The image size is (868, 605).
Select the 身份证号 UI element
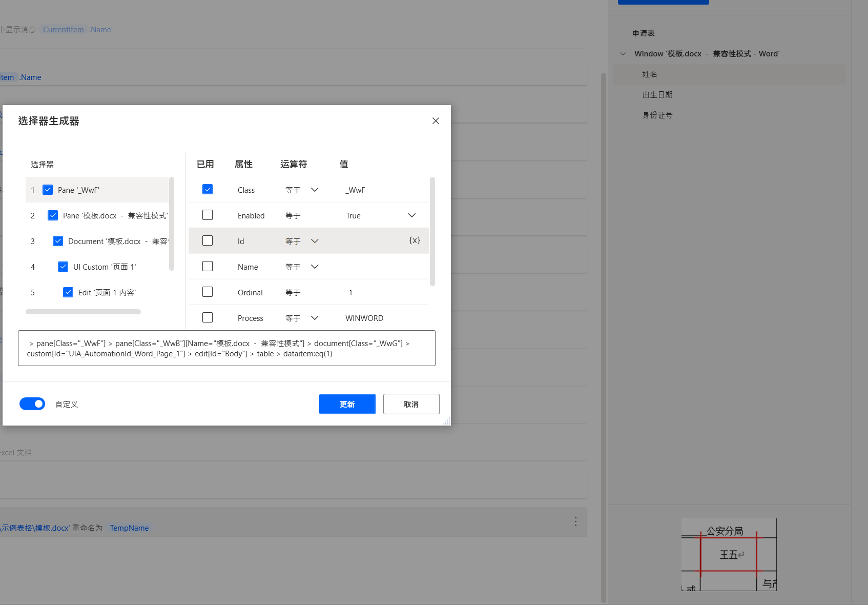point(657,115)
